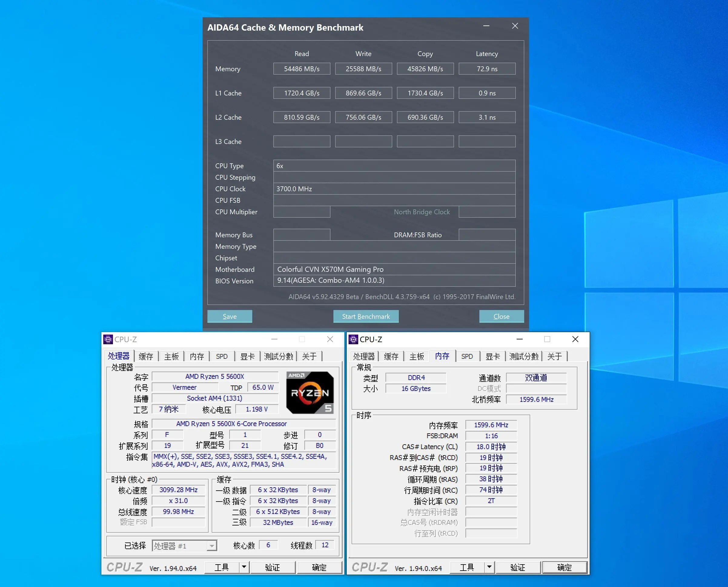Open 关于 tab in left CPU-Z window

tap(309, 356)
